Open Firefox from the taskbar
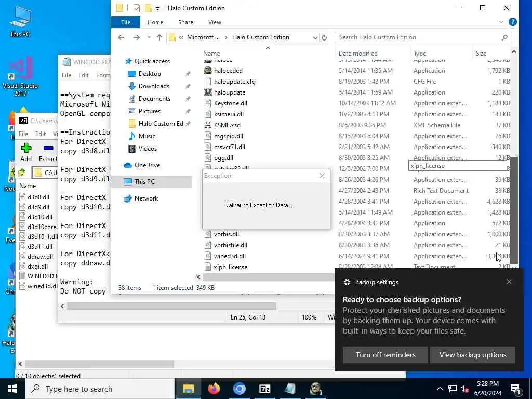This screenshot has width=532, height=399. (x=214, y=389)
